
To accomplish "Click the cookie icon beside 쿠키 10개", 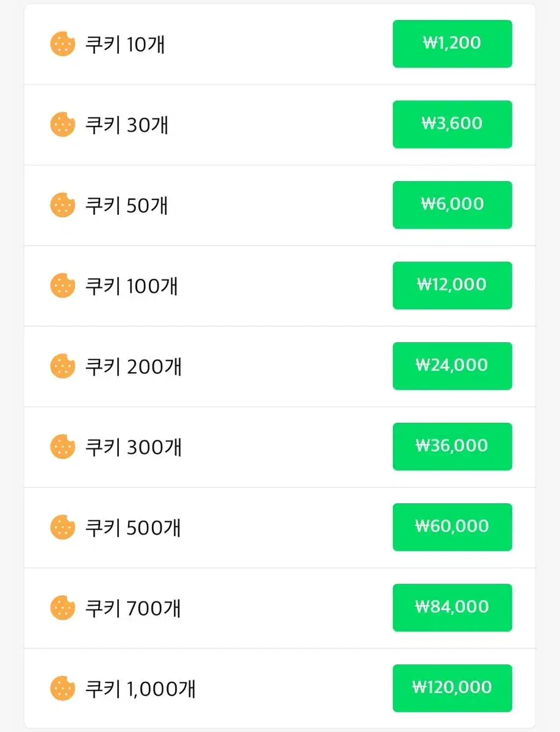I will (62, 44).
